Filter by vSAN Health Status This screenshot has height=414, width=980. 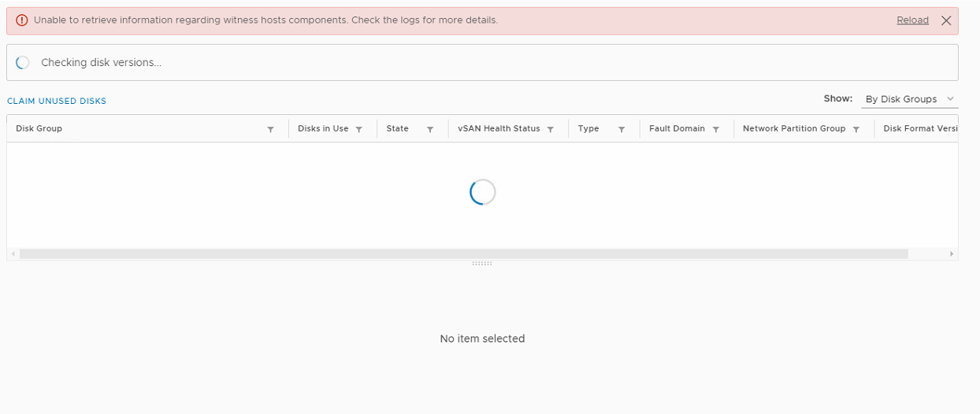550,129
